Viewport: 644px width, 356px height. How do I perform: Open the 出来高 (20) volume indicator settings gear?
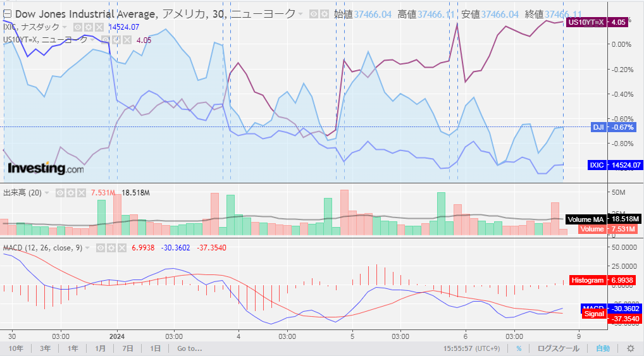pos(70,193)
